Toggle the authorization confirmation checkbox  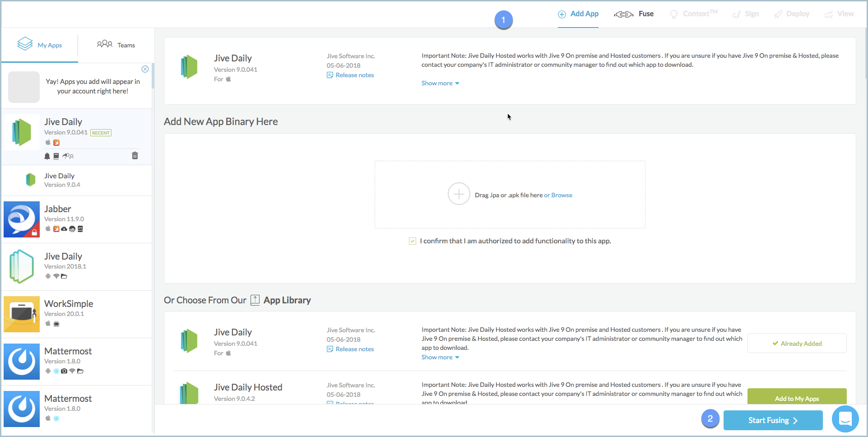click(x=413, y=241)
